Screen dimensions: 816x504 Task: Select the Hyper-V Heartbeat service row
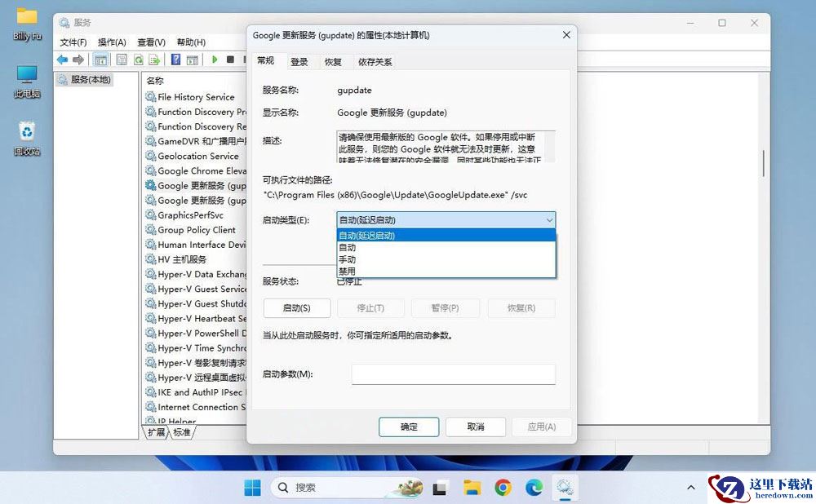(195, 318)
